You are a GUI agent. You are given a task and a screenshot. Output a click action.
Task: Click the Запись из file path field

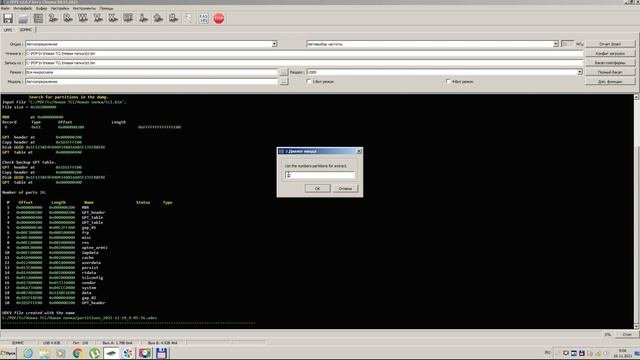(304, 63)
